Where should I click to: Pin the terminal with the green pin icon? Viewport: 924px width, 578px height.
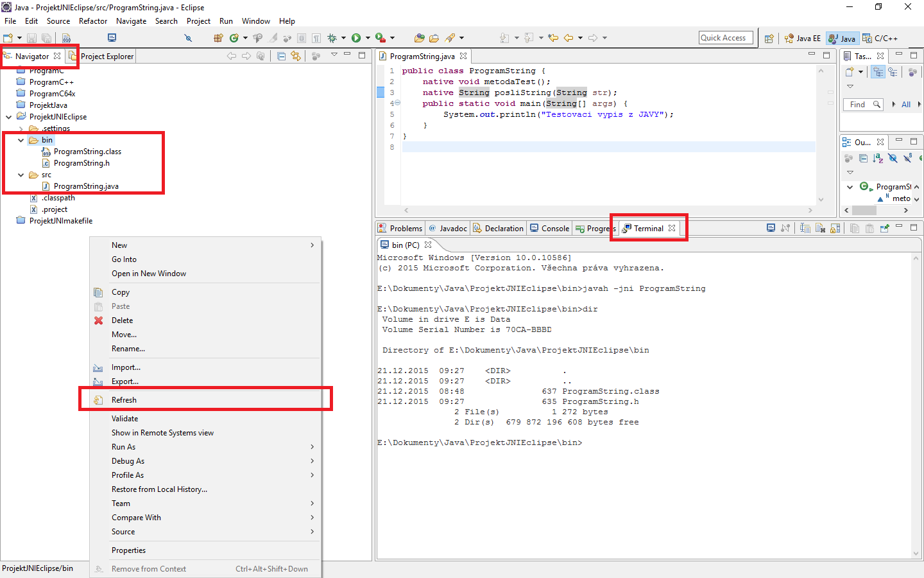(886, 228)
